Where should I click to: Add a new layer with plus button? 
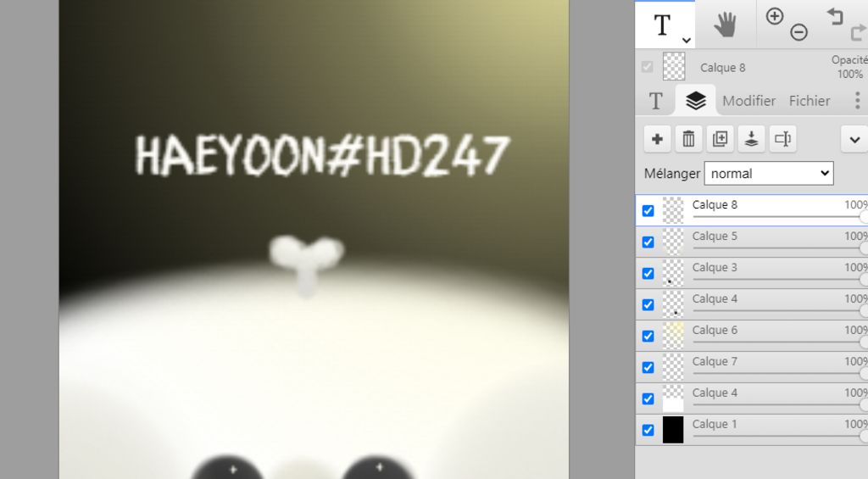point(657,139)
